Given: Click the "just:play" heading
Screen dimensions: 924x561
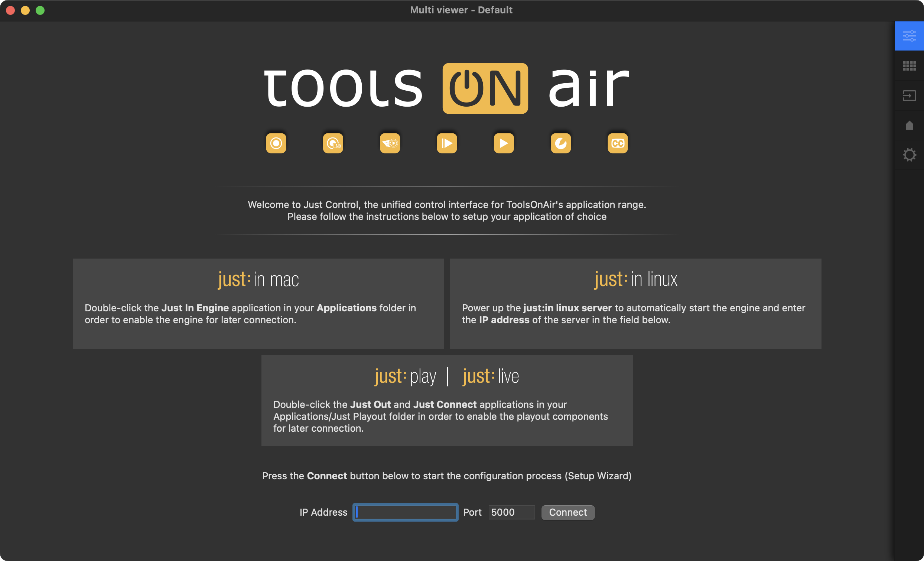Looking at the screenshot, I should 406,376.
